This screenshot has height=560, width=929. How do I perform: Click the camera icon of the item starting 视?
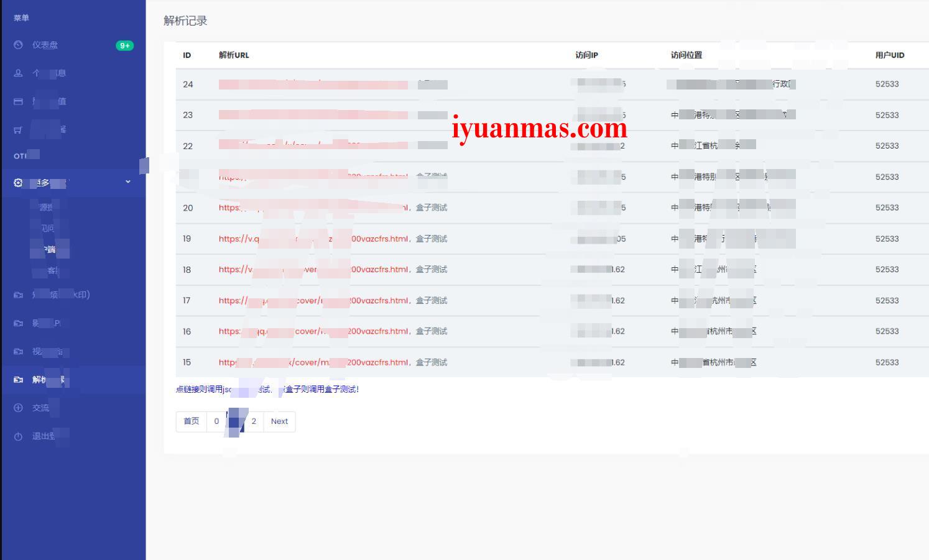tap(18, 351)
